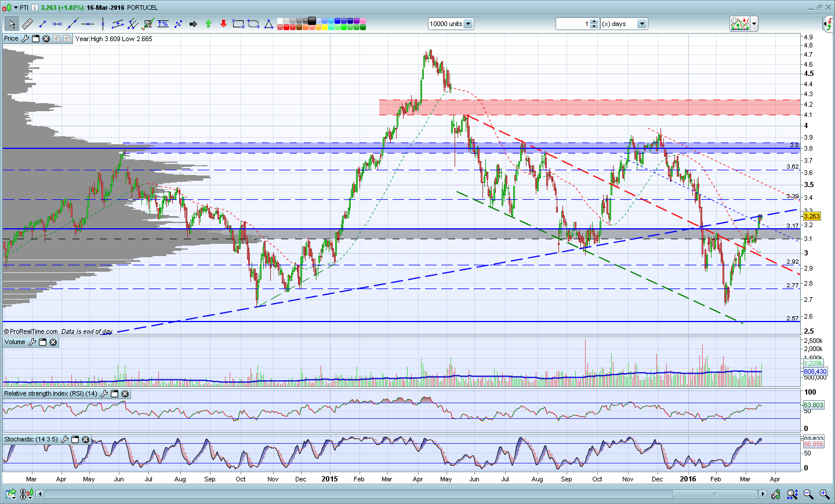Screen dimensions: 835x504
Task: Expand the indicators button dropdown arrow
Action: pos(754,24)
